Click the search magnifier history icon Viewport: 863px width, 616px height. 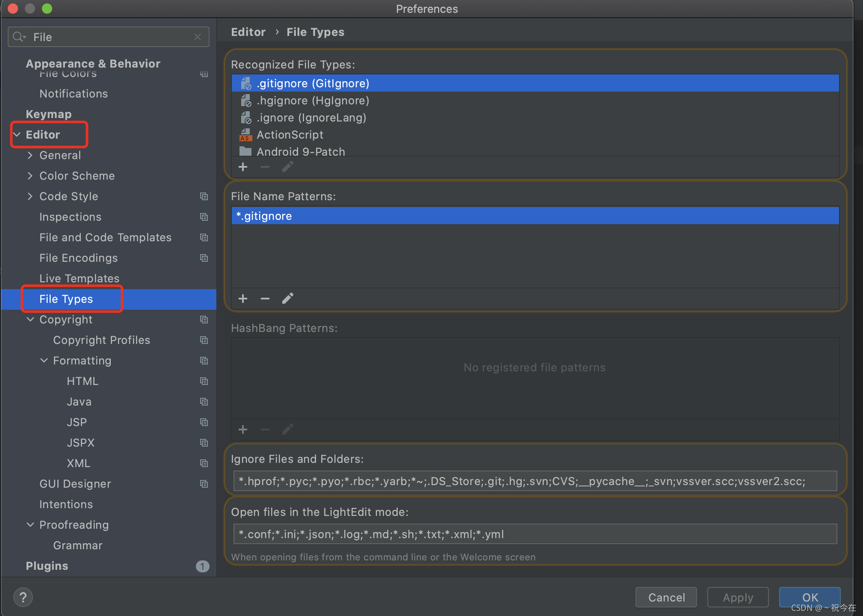click(x=19, y=37)
